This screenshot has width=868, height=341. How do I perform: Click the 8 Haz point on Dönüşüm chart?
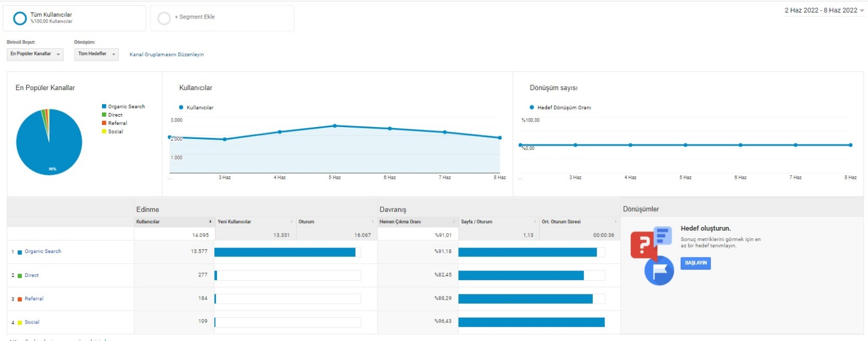pos(851,145)
